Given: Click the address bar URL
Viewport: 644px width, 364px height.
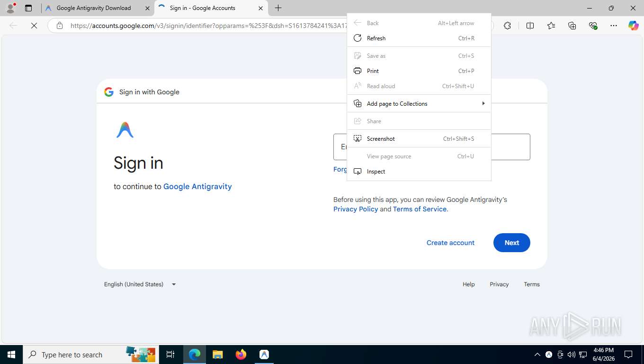Looking at the screenshot, I should click(x=209, y=26).
